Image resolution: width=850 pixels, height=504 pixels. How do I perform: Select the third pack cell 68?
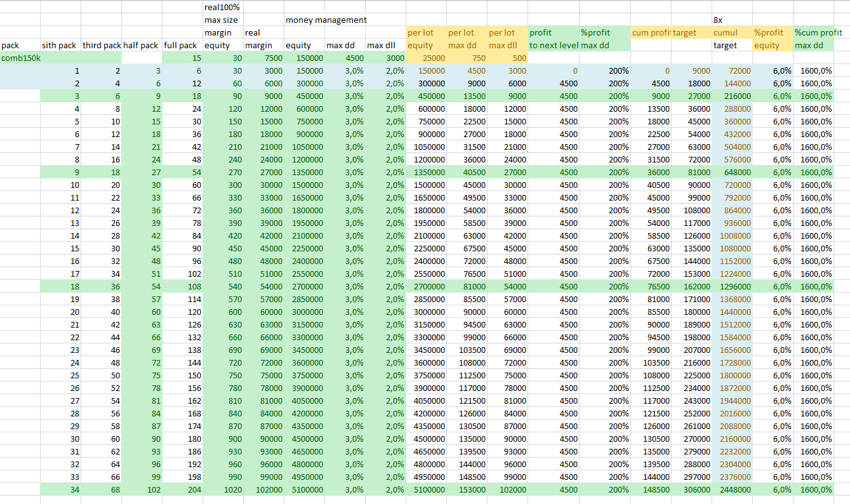(102, 489)
